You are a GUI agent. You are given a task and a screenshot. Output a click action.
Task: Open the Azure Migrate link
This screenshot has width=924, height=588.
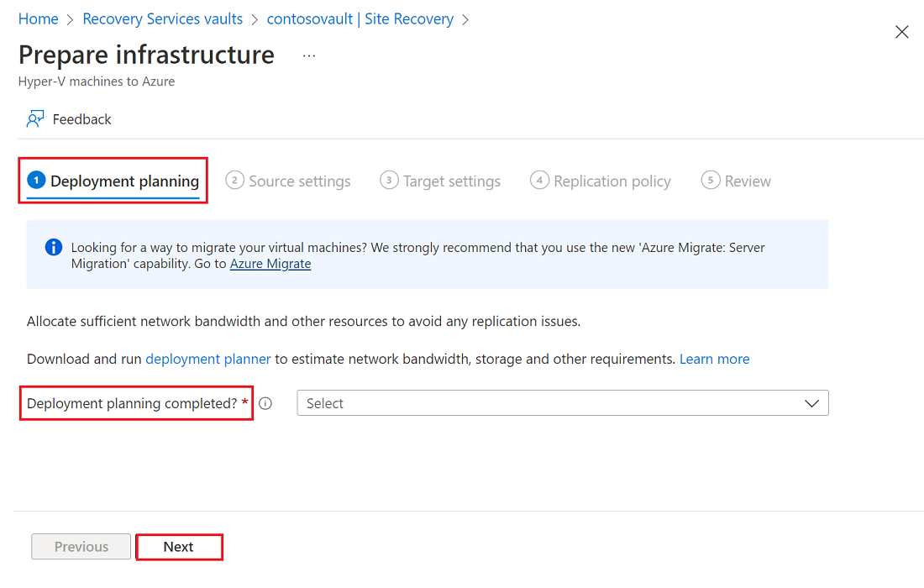click(x=270, y=264)
